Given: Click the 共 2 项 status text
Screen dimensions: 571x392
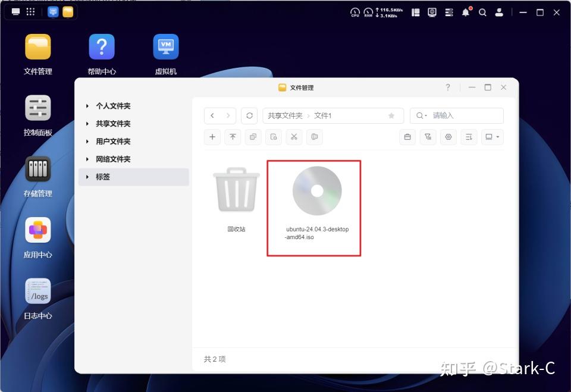Looking at the screenshot, I should coord(215,359).
